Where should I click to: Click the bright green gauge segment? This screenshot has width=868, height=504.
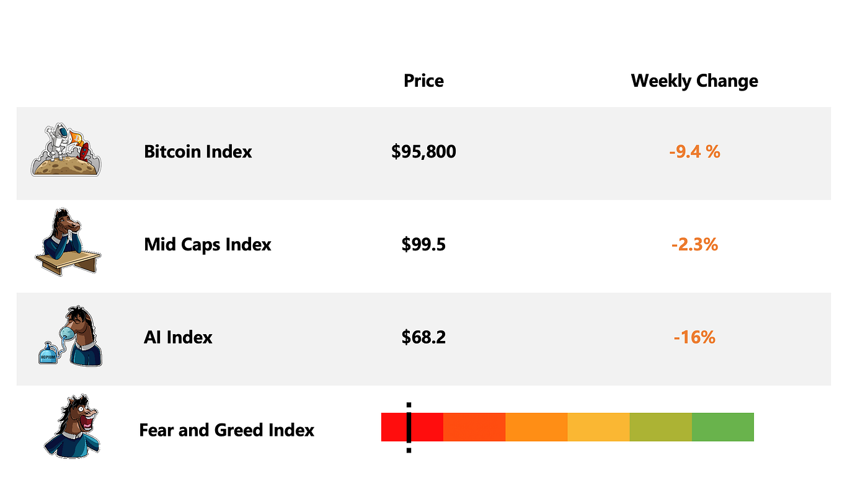click(722, 427)
